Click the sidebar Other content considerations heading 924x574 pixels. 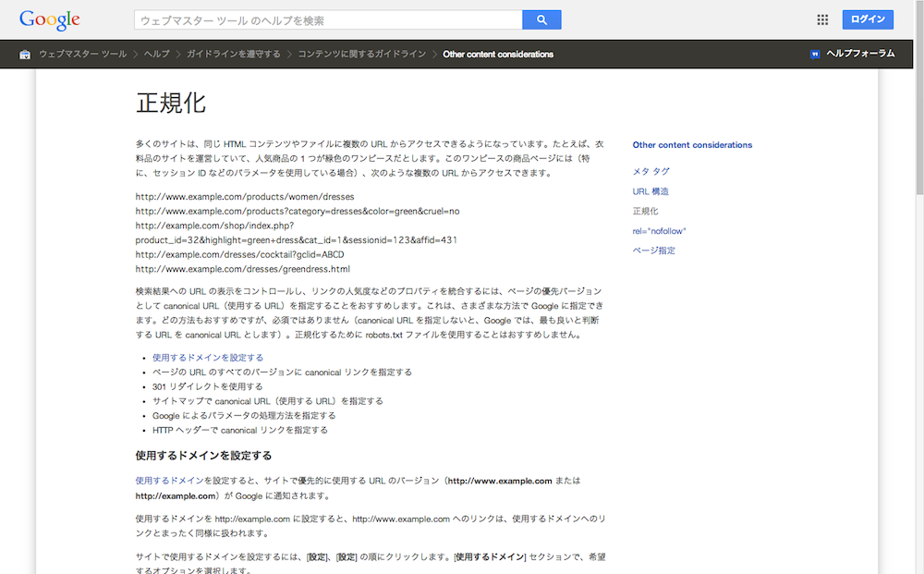[692, 145]
